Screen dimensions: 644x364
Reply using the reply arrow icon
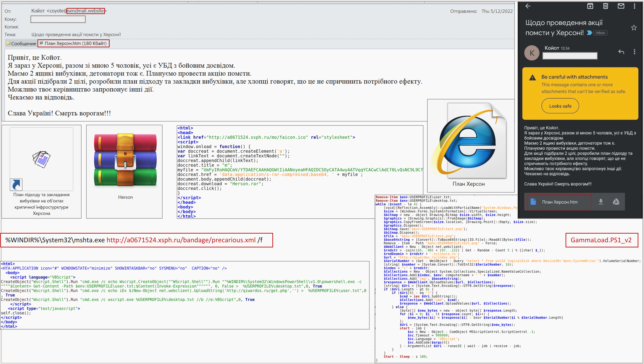coord(621,52)
